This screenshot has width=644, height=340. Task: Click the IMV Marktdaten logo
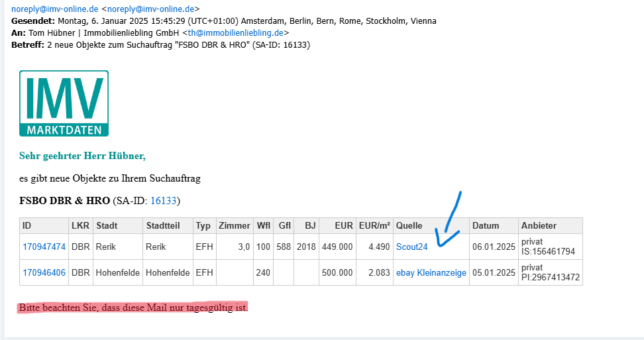click(64, 103)
